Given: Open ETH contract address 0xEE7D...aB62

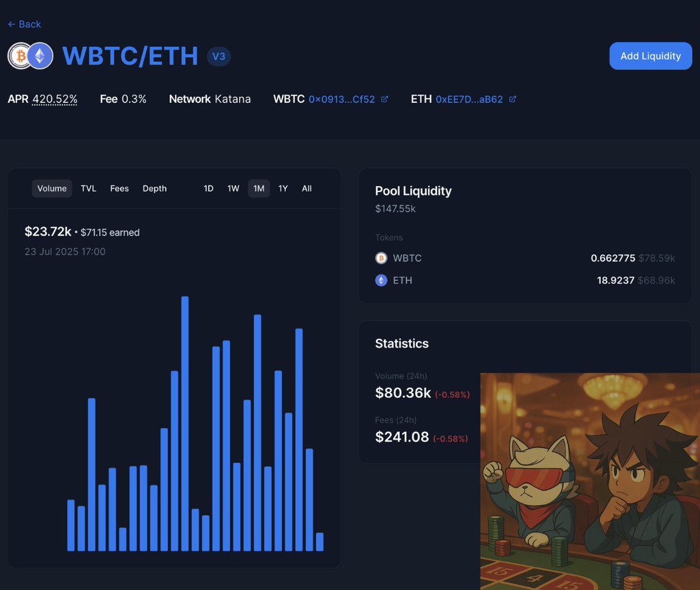Looking at the screenshot, I should tap(469, 99).
